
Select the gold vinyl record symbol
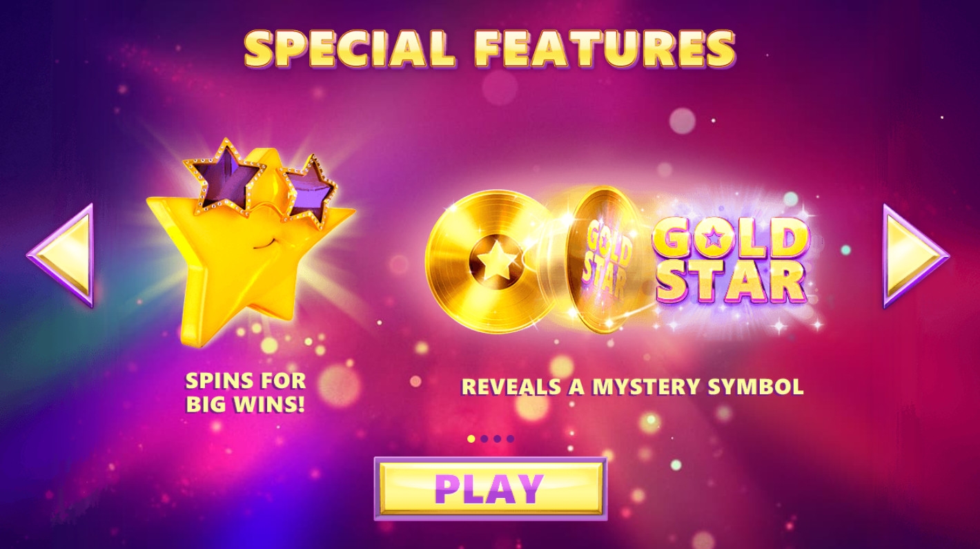click(x=496, y=261)
